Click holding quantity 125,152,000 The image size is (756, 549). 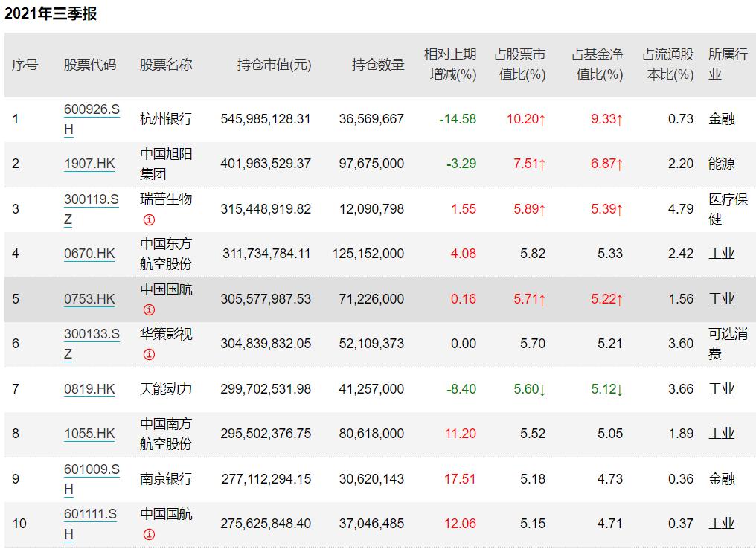(x=368, y=254)
